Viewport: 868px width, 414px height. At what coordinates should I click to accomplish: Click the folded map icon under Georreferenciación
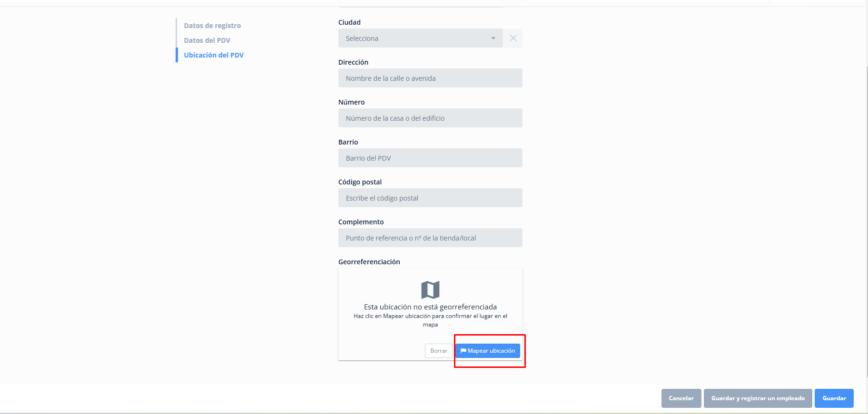click(x=430, y=289)
